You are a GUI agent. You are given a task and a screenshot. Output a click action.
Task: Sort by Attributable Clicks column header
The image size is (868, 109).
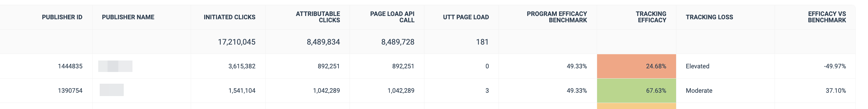318,17
